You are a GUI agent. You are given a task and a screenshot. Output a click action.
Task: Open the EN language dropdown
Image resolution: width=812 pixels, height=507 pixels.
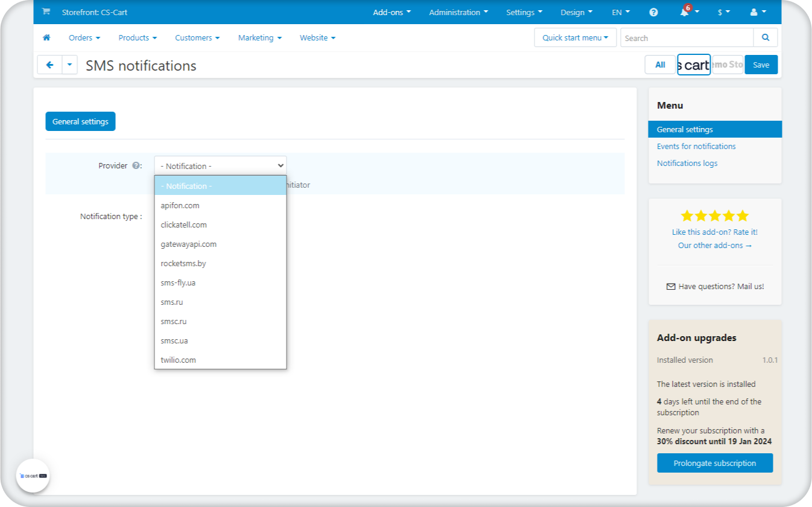621,12
